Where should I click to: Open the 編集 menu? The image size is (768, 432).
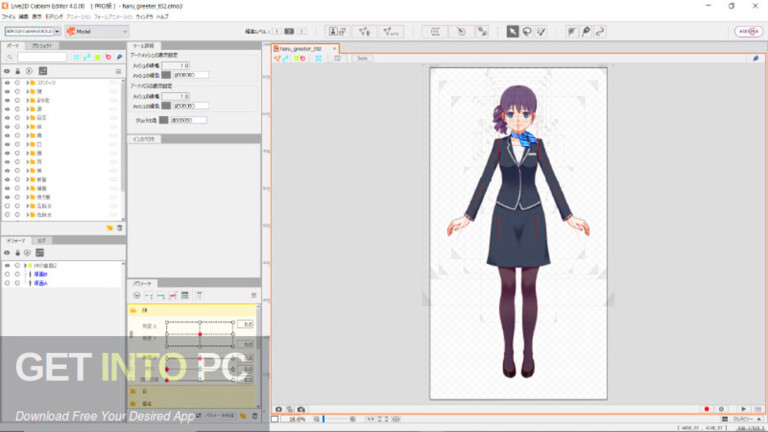pos(23,17)
